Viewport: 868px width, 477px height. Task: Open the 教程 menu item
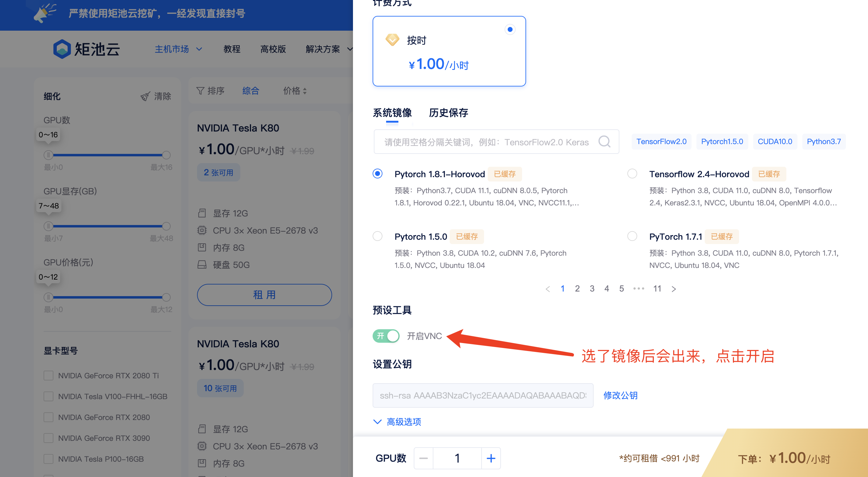coord(232,49)
